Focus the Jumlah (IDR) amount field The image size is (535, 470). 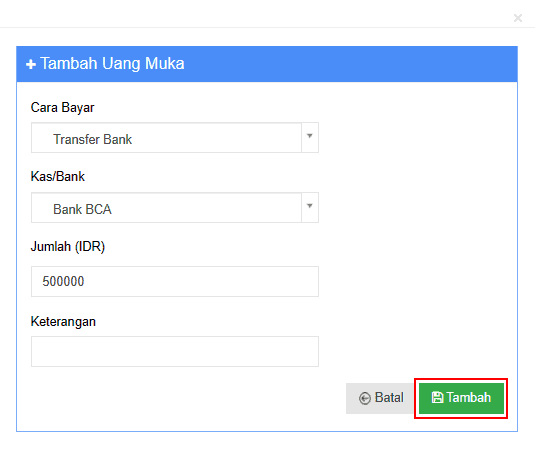(x=175, y=281)
